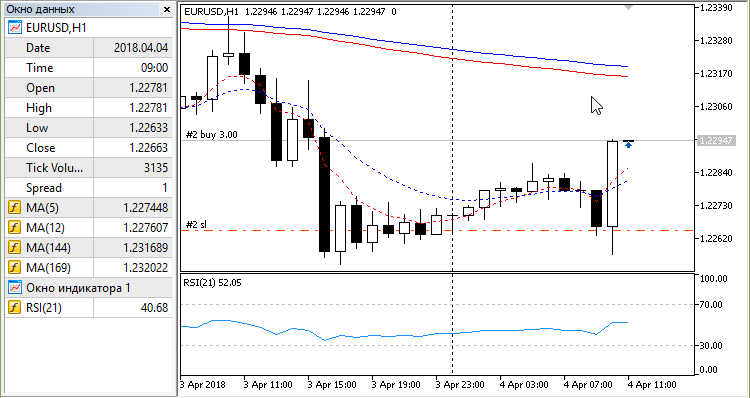The height and width of the screenshot is (398, 750).
Task: Click the Окно индикатора 1 section label
Action: 78,287
